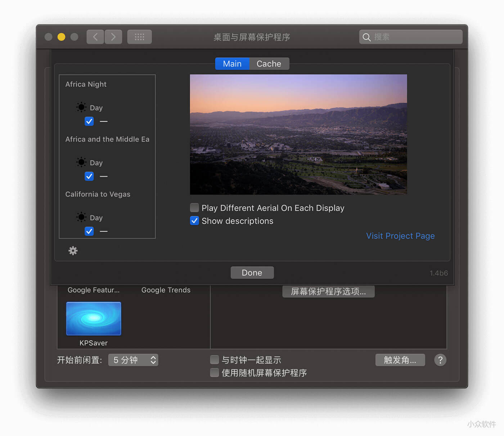This screenshot has width=504, height=436.
Task: Click the help question mark icon
Action: click(440, 360)
